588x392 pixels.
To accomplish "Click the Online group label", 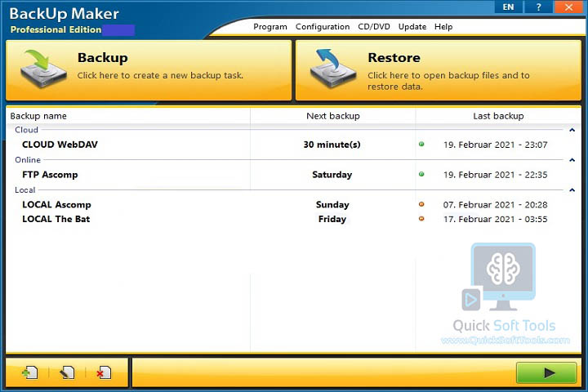I will pos(28,160).
